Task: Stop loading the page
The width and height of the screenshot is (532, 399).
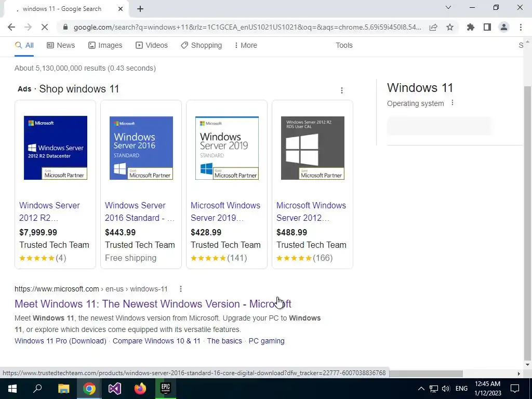Action: [45, 27]
